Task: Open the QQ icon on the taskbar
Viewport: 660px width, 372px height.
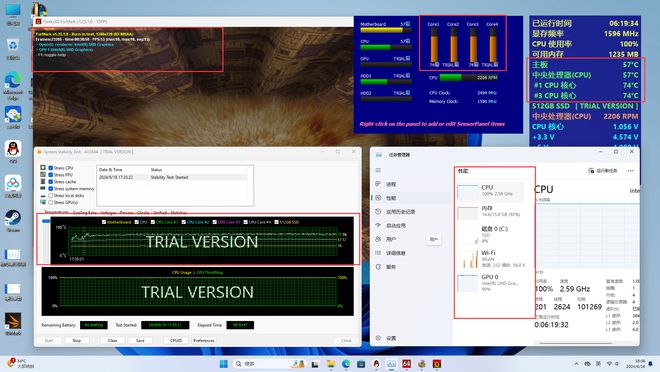Action: coord(376,364)
